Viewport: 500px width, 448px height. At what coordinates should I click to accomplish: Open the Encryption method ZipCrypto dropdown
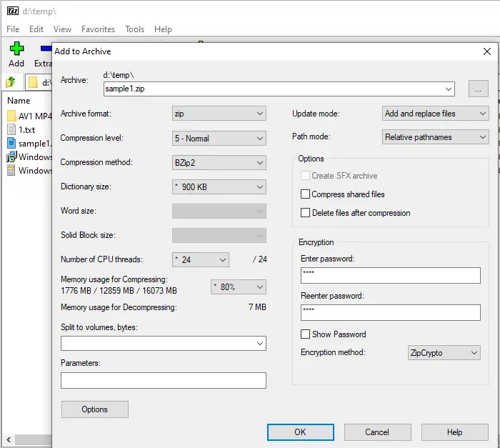point(444,352)
